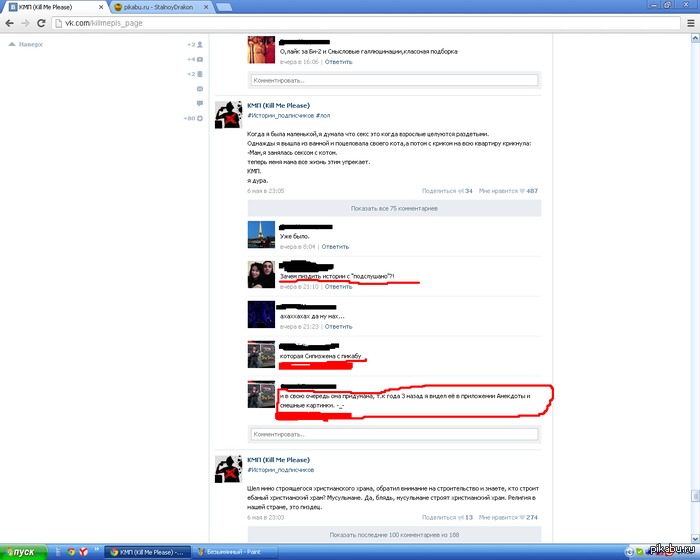
Task: Click the Пуск start button
Action: click(x=23, y=552)
